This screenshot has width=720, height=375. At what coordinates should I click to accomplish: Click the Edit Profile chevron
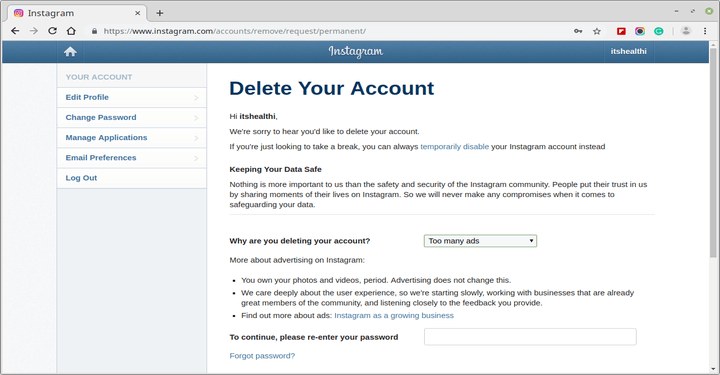point(196,98)
